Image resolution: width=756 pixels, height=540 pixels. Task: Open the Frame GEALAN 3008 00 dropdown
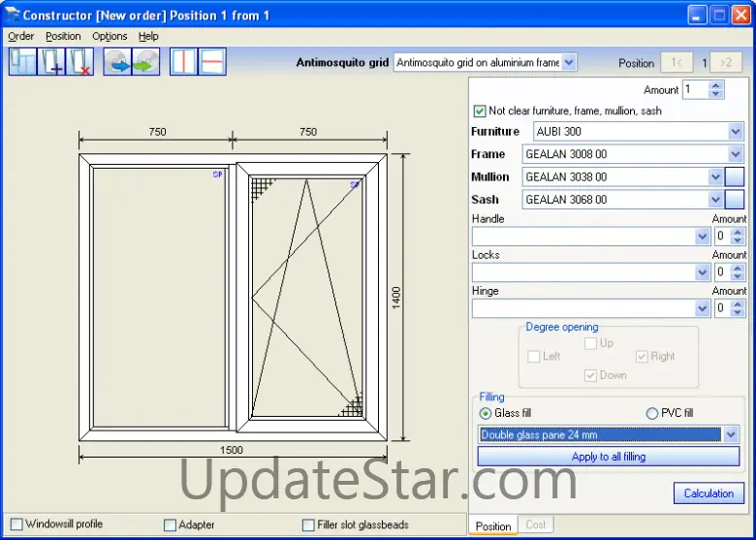[x=735, y=154]
